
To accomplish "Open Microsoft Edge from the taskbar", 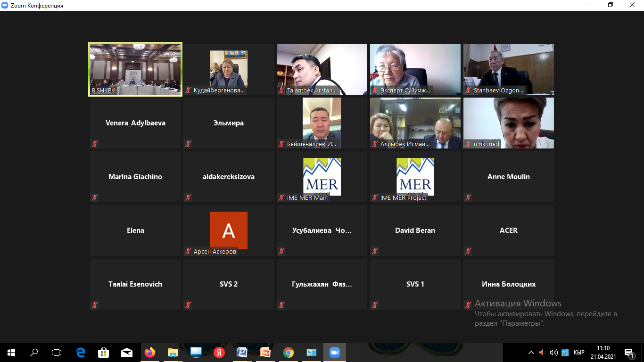I will tap(81, 352).
